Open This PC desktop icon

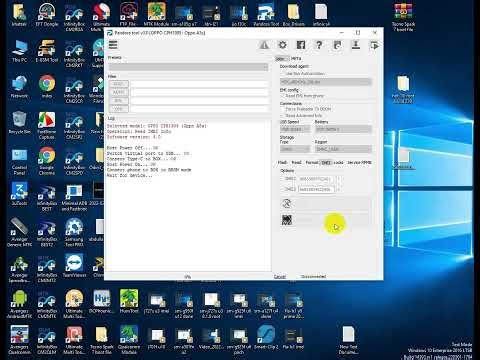19,51
